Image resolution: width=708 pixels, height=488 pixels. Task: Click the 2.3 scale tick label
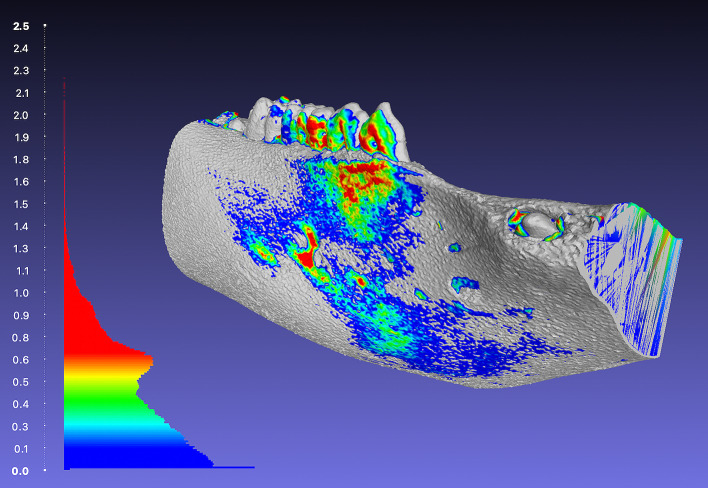coord(21,70)
